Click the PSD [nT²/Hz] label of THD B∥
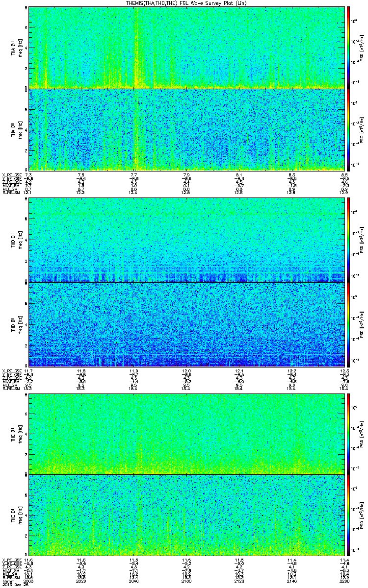Viewport: 368px width, 588px height. click(x=362, y=324)
